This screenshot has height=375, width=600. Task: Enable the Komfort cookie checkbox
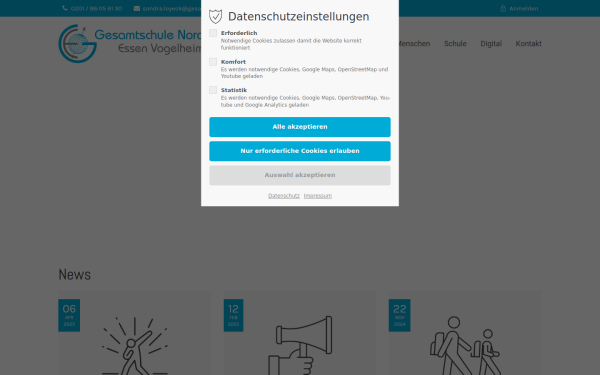[x=213, y=62]
